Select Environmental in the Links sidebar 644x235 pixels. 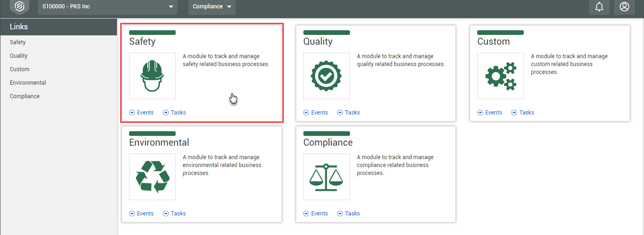28,83
